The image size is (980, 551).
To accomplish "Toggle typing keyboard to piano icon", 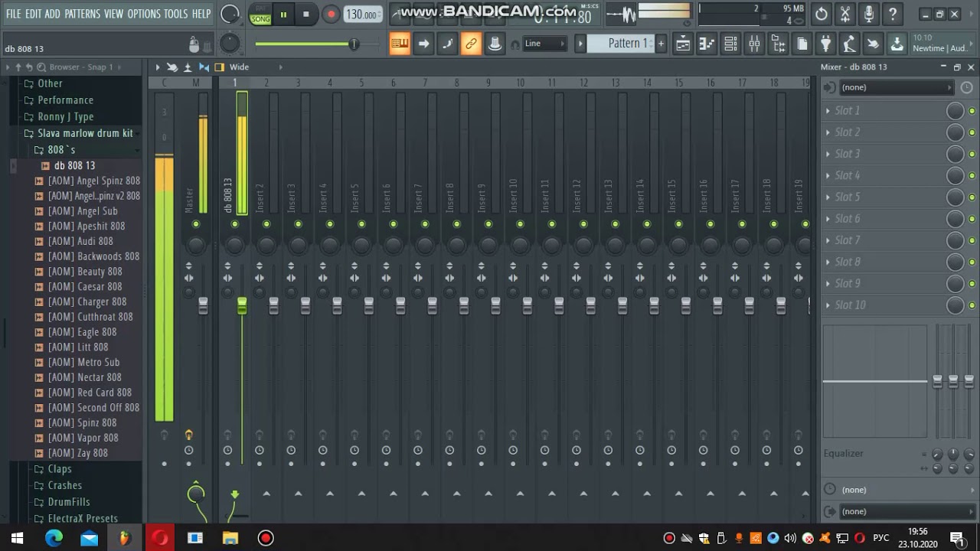I will 400,44.
